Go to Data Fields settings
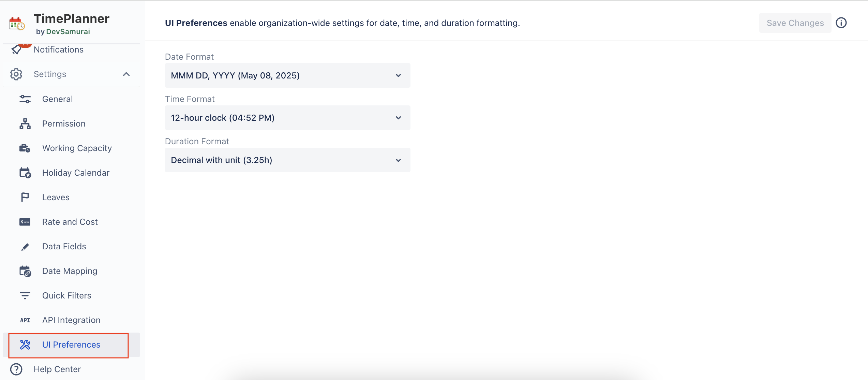Viewport: 868px width, 380px height. (64, 246)
